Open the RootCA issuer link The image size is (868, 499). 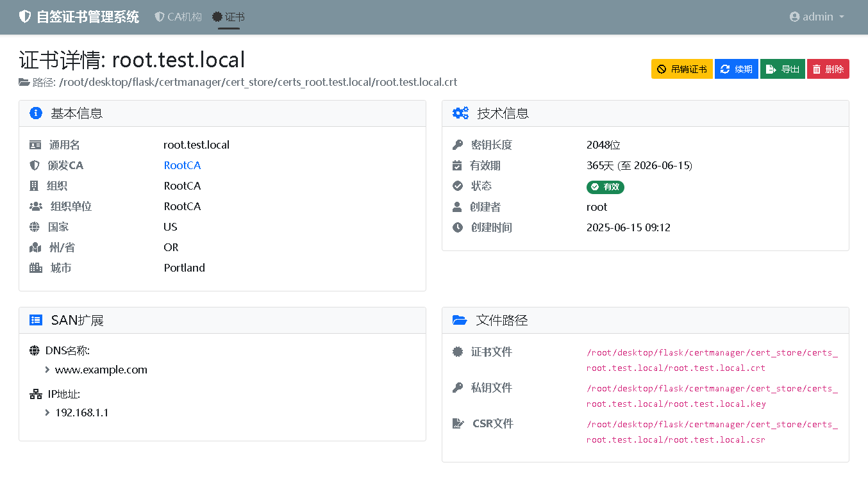[182, 165]
